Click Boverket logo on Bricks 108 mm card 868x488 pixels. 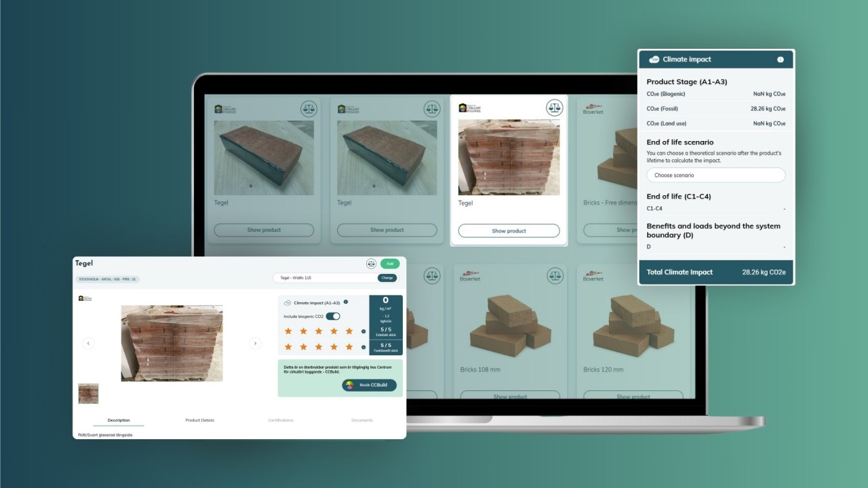(470, 277)
